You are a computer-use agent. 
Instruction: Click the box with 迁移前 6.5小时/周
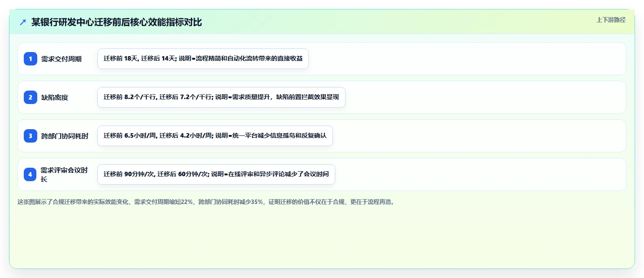215,136
